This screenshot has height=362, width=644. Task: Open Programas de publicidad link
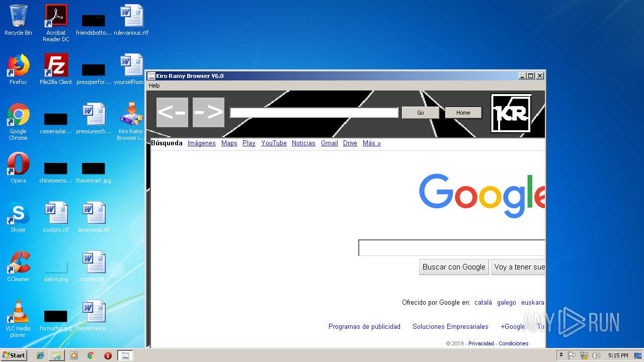[364, 327]
